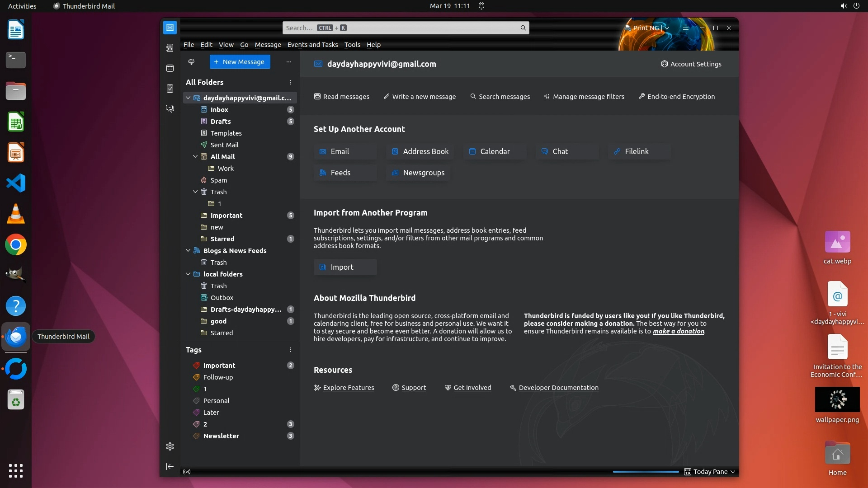The width and height of the screenshot is (868, 488).
Task: Open the Tools menu
Action: pyautogui.click(x=352, y=45)
